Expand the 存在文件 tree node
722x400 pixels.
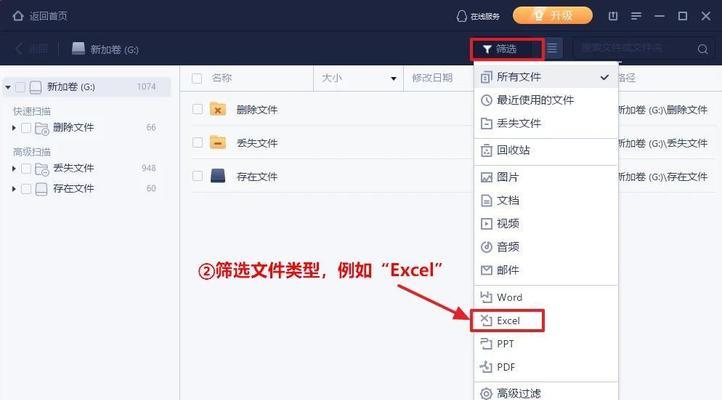pos(14,189)
